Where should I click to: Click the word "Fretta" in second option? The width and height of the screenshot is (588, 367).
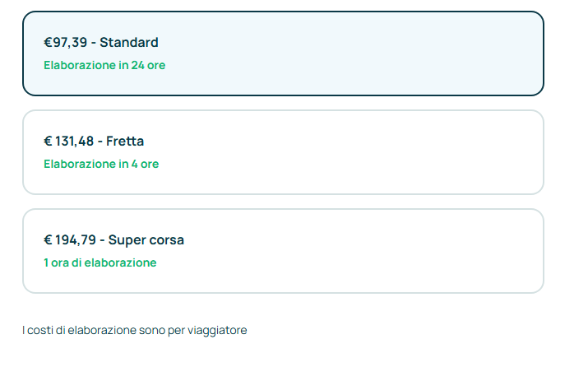click(125, 142)
